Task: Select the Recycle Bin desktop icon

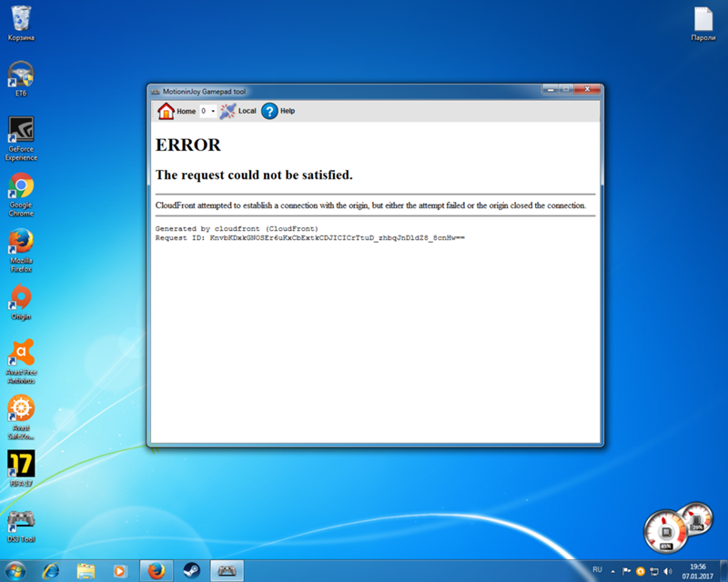Action: pos(21,23)
